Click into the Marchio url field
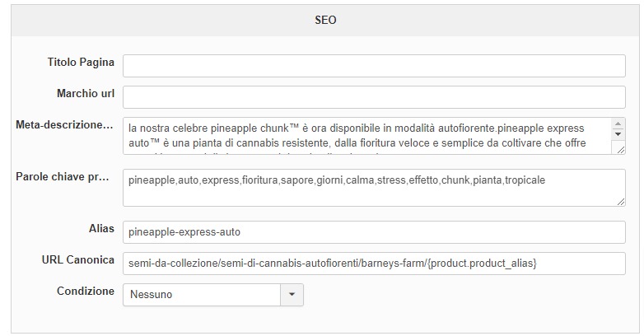 pyautogui.click(x=374, y=97)
